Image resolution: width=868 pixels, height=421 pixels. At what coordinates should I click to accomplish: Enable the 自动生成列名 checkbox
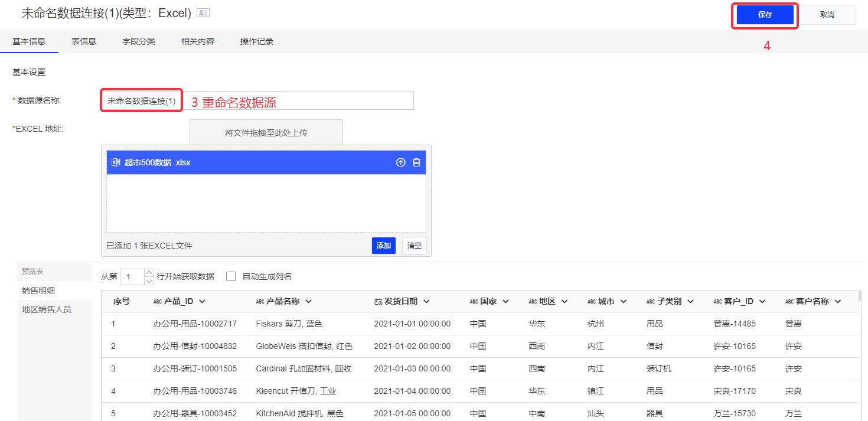(x=230, y=276)
